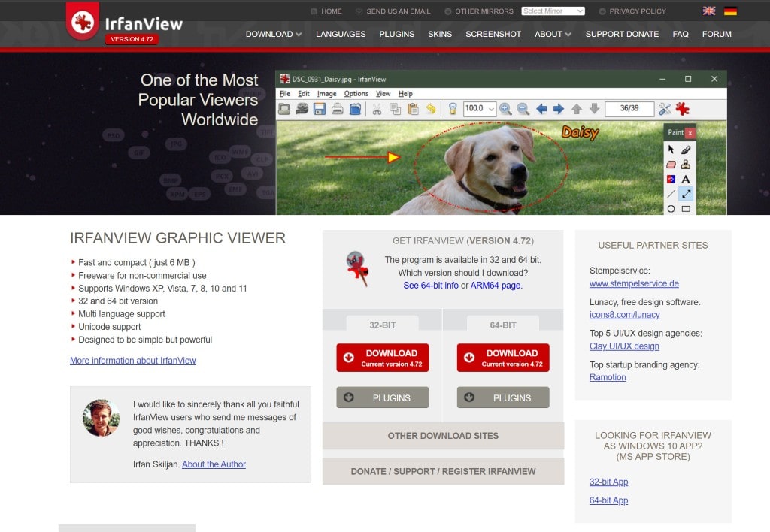Click the IrfanView red logo icon
Image resolution: width=770 pixels, height=532 pixels.
83,22
